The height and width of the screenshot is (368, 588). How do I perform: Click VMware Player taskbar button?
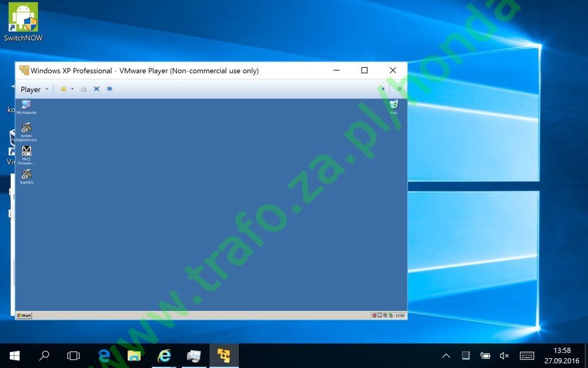(224, 355)
